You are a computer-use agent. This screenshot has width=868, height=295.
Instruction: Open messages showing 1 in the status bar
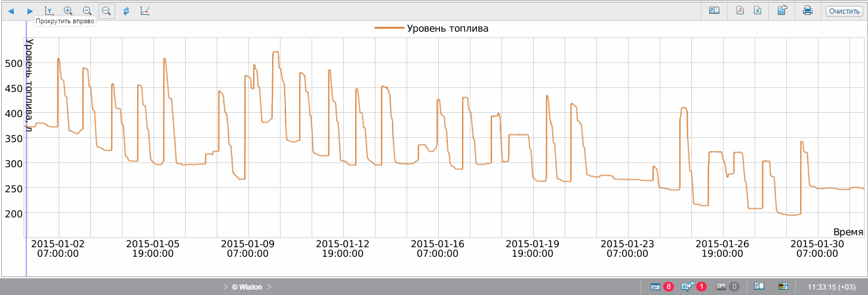coord(694,287)
